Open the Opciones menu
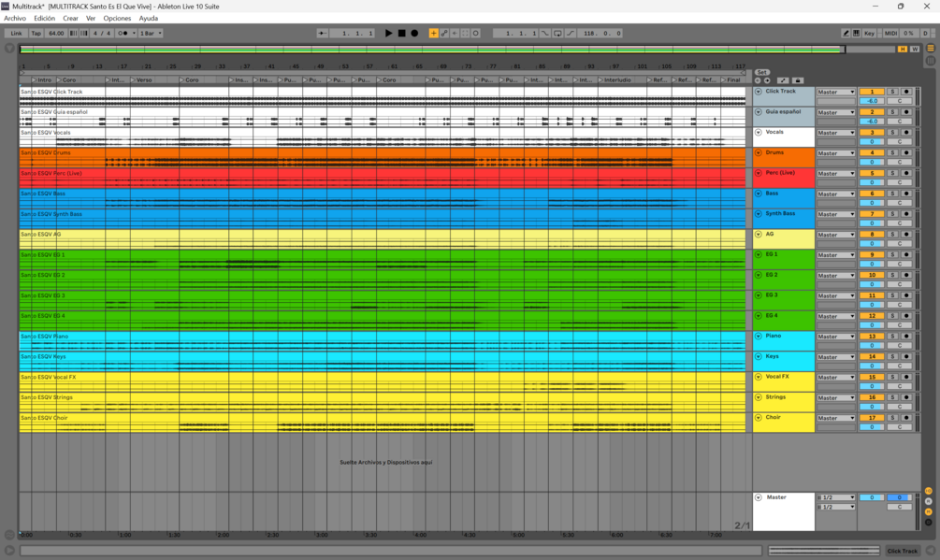 coord(117,19)
